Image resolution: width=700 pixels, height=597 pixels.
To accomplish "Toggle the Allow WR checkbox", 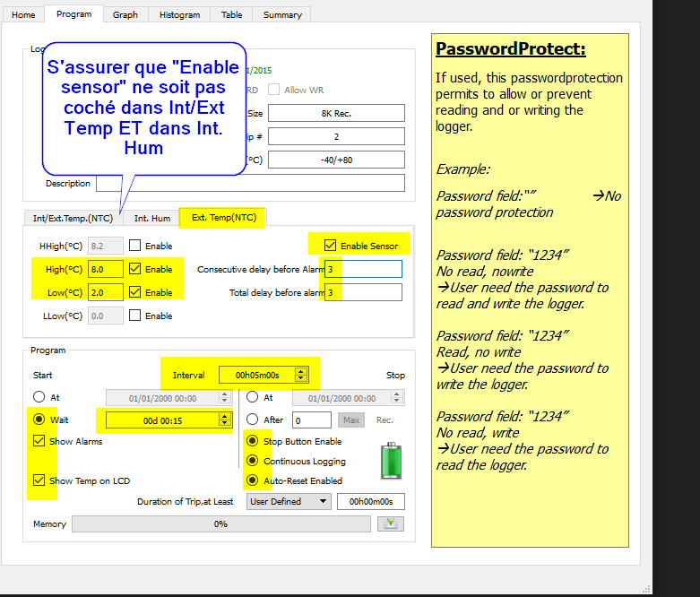I will coord(273,90).
